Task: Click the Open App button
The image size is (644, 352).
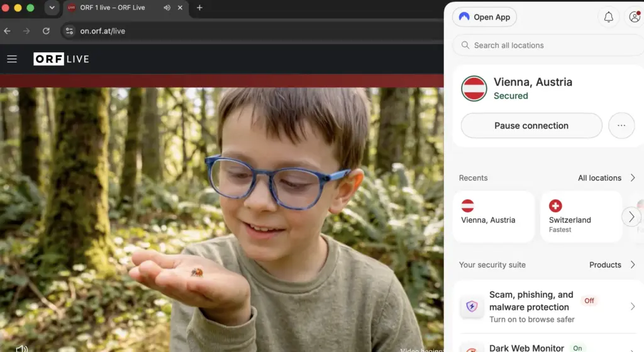Action: (484, 17)
